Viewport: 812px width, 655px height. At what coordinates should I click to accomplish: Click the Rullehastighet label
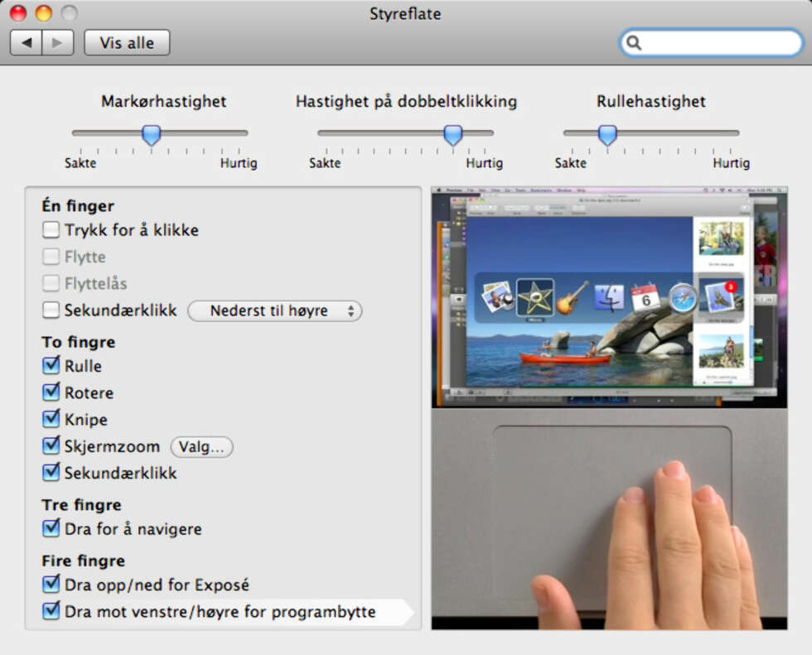[651, 101]
